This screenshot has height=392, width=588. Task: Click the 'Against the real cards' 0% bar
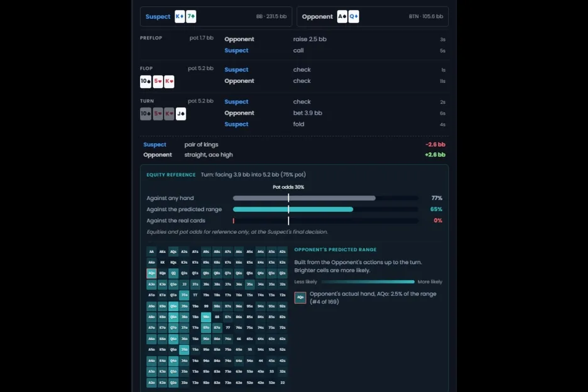325,220
